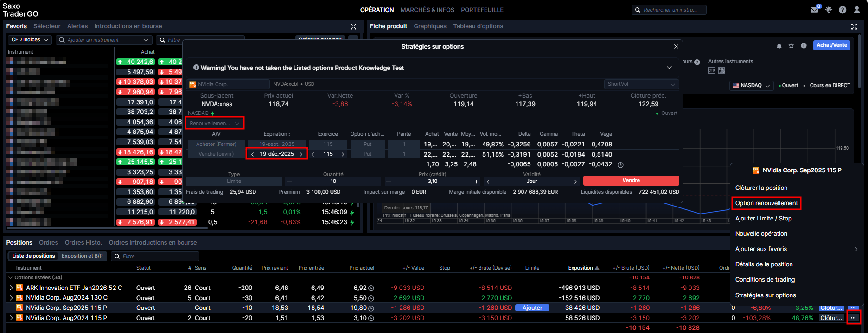Switch to PORTEFEUILLE tab
Image resolution: width=868 pixels, height=333 pixels.
[x=482, y=10]
